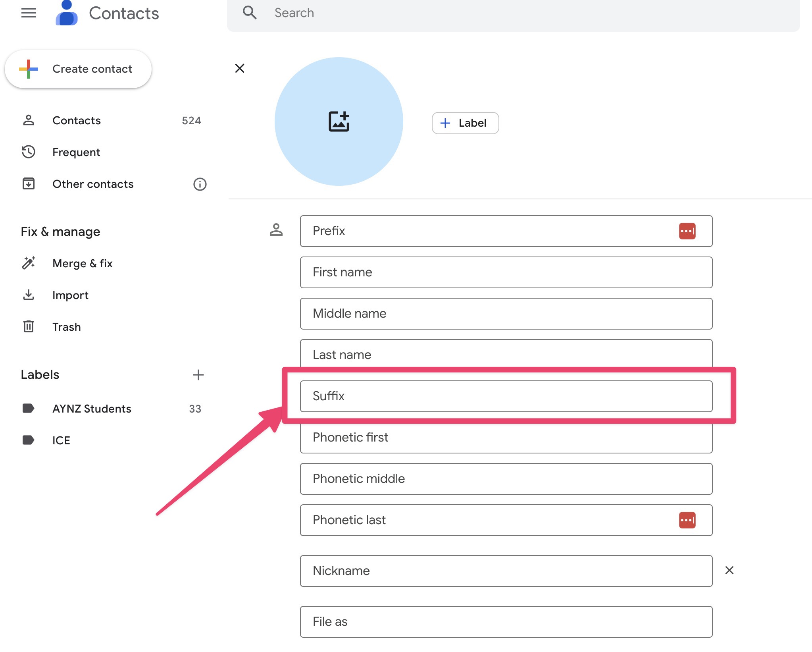The image size is (812, 652).
Task: Remove the Nickname field with X
Action: (x=729, y=571)
